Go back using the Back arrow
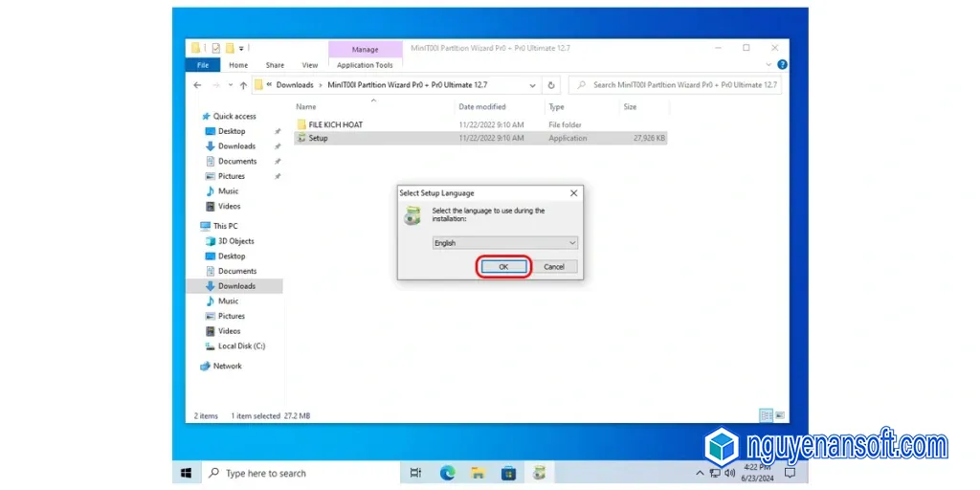Viewport: 980px width, 490px height. coord(197,85)
